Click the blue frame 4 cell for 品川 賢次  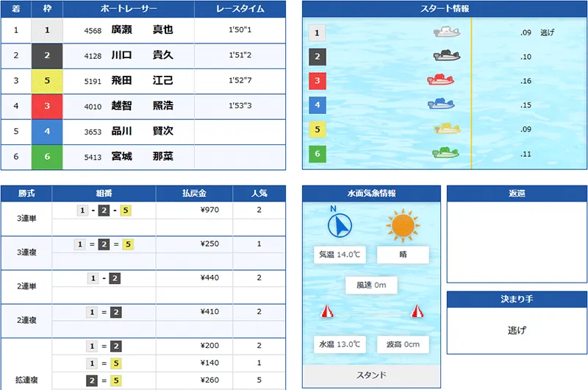(x=47, y=132)
